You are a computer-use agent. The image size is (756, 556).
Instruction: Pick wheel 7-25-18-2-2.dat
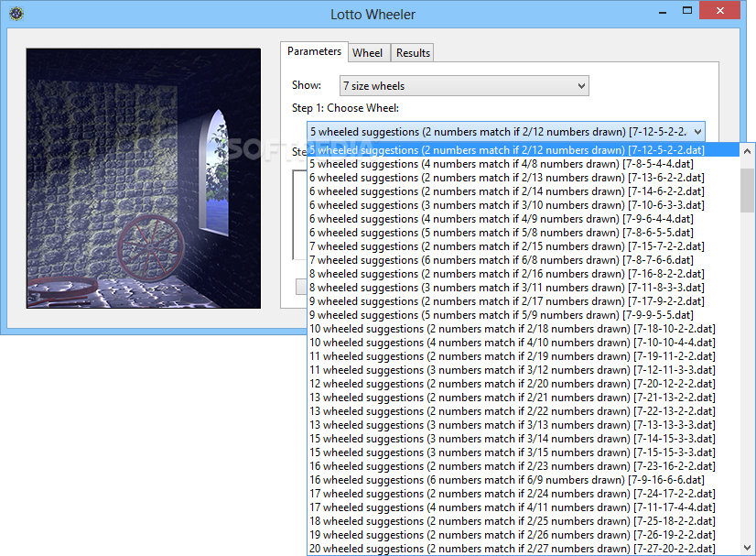pos(523,522)
